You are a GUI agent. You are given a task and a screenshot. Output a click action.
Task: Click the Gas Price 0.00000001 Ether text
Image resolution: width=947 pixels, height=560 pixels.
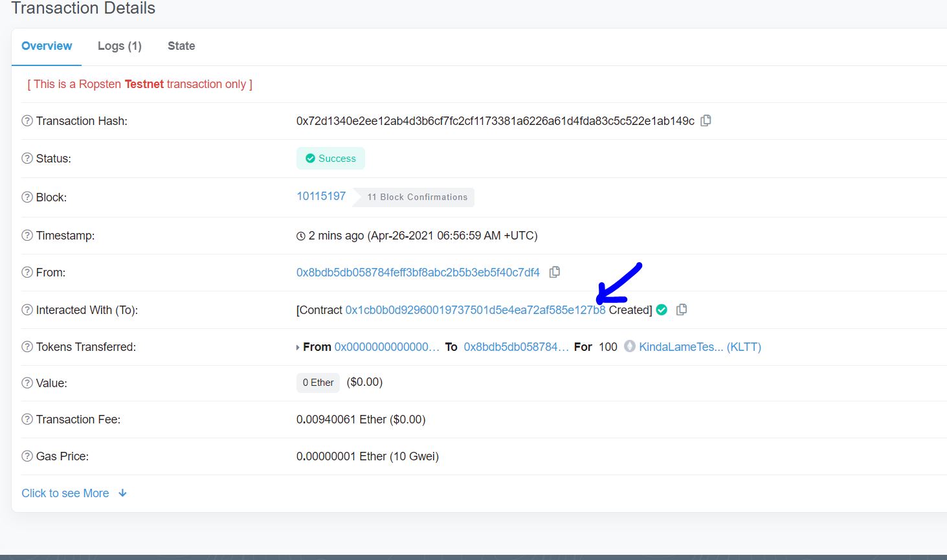pos(368,456)
